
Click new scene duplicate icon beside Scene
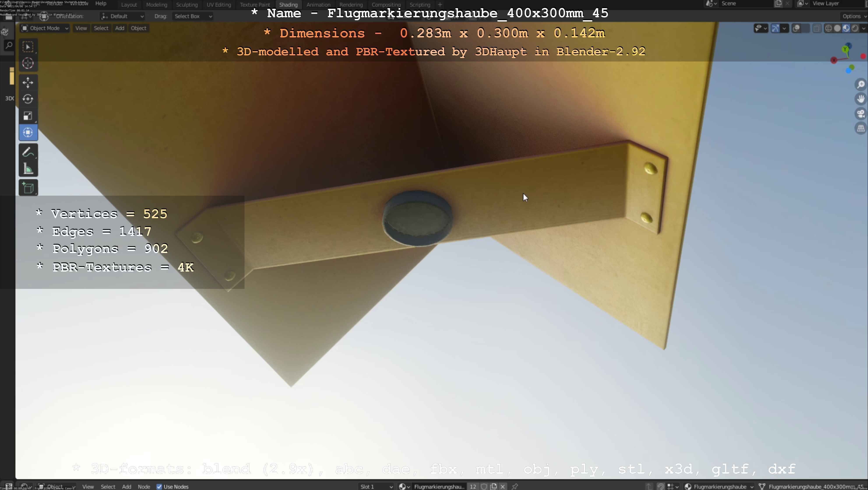pos(778,4)
